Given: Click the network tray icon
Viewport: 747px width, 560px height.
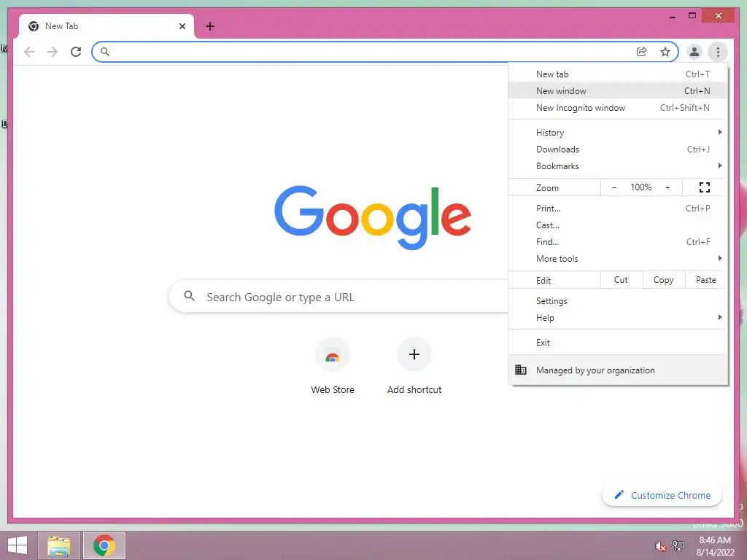Looking at the screenshot, I should pyautogui.click(x=678, y=545).
